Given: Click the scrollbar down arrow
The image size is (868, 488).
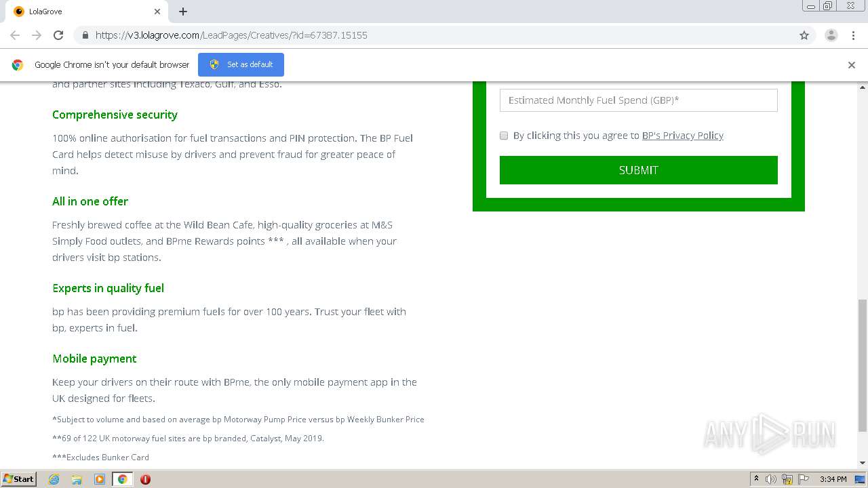Looking at the screenshot, I should tap(863, 463).
